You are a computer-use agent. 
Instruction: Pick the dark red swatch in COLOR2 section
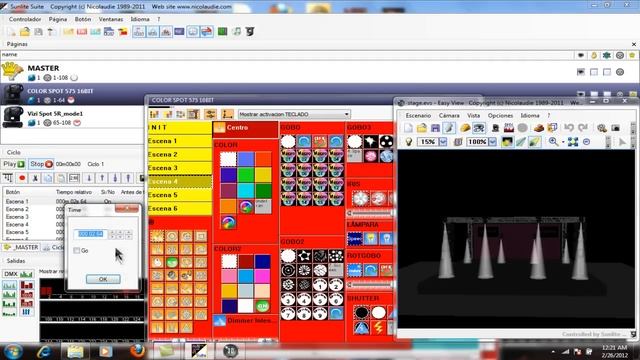tap(246, 262)
